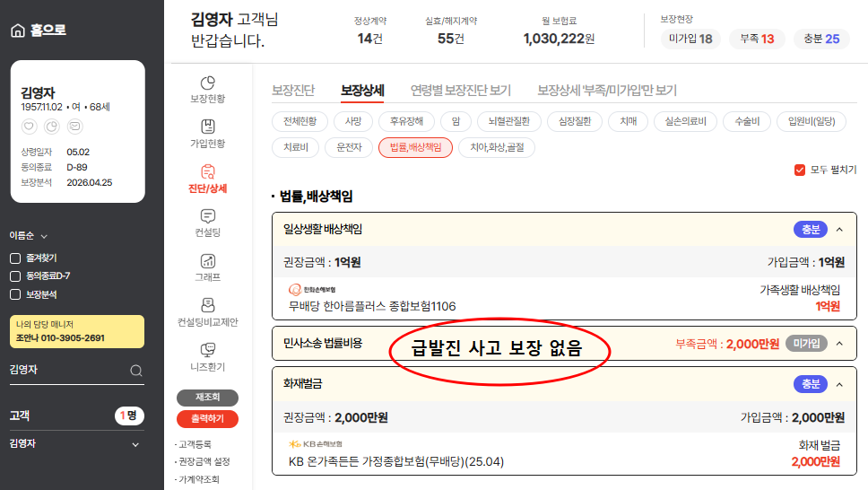
Task: Switch to 보장진단 tab
Action: (293, 91)
